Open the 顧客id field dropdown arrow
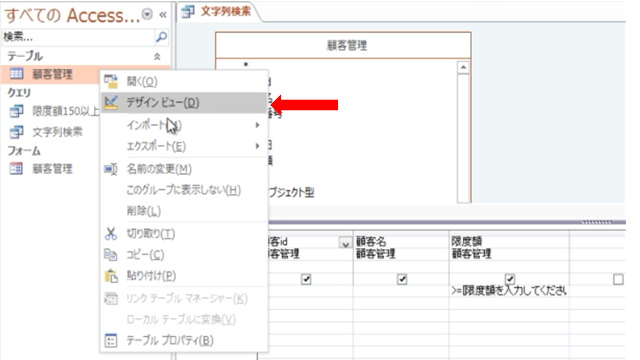640x360 pixels. click(345, 243)
